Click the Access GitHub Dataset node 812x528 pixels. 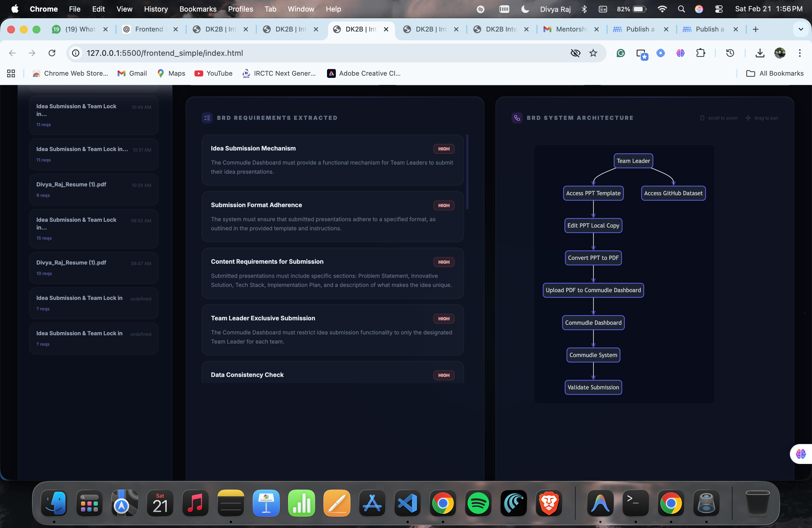pos(673,193)
